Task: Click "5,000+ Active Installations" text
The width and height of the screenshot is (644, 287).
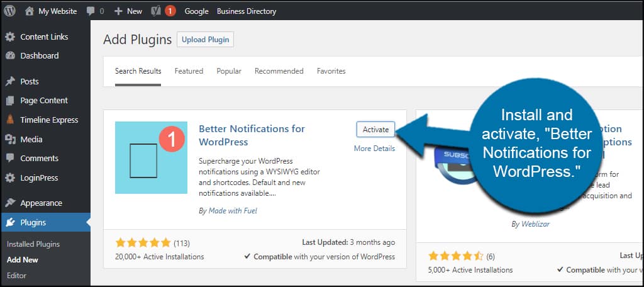Action: pyautogui.click(x=470, y=270)
